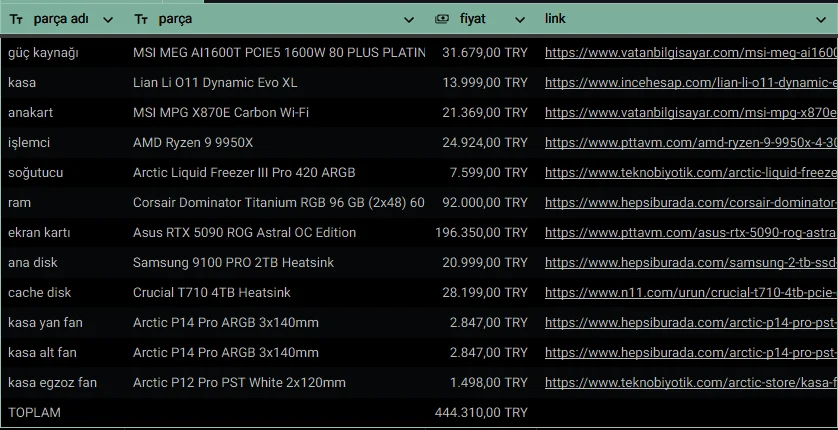Image resolution: width=838 pixels, height=430 pixels.
Task: Select the 24.924,00 TRY price cell
Action: [x=481, y=143]
